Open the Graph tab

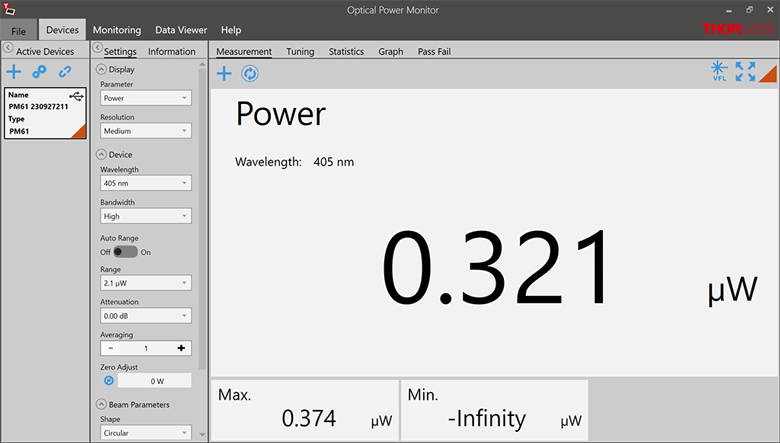click(x=390, y=52)
